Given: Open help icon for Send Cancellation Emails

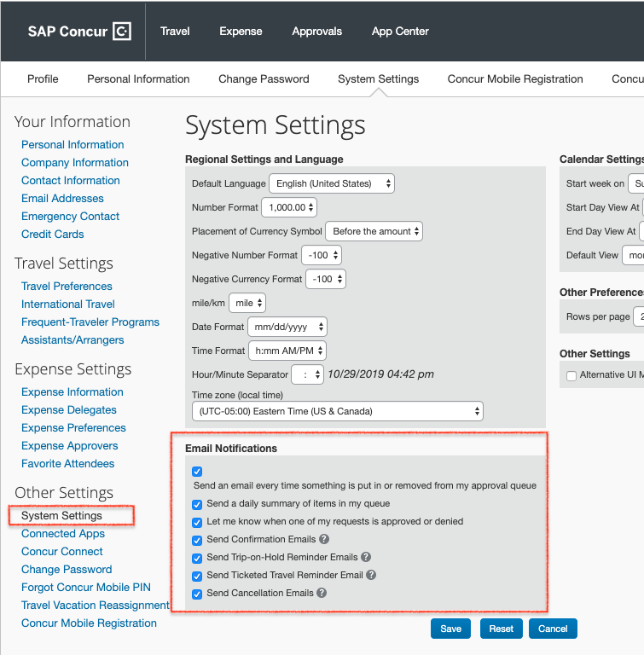Looking at the screenshot, I should 322,593.
